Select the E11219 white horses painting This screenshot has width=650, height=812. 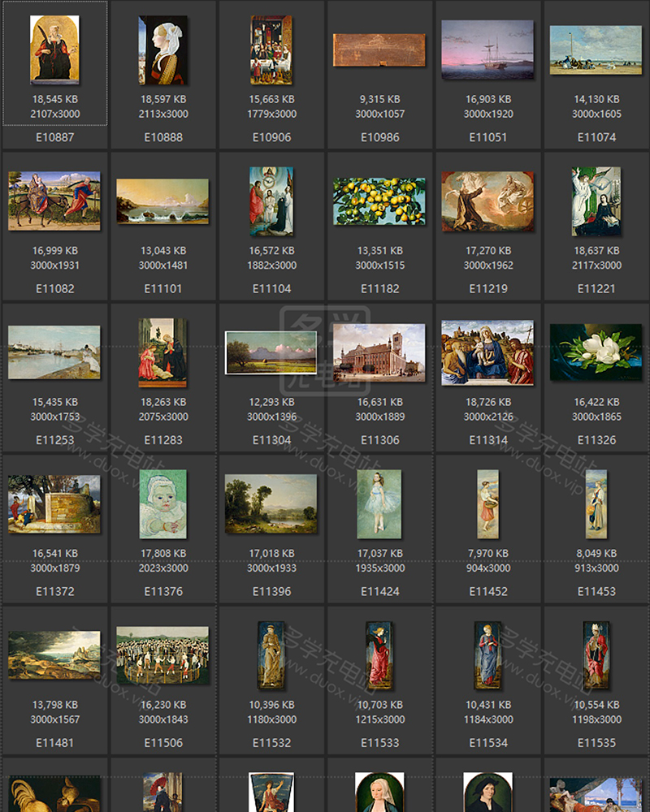pyautogui.click(x=487, y=201)
